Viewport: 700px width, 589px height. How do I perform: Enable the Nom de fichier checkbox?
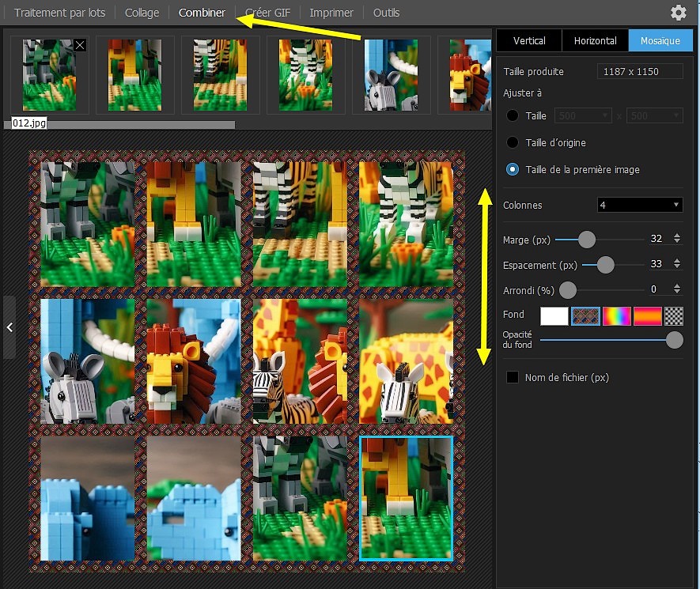tap(513, 377)
